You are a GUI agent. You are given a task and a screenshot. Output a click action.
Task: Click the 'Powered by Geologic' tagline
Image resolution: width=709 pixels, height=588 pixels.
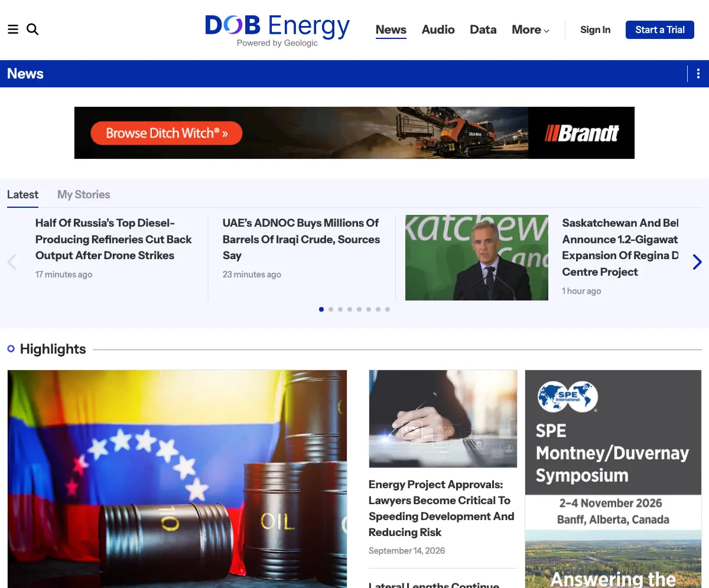[x=277, y=43]
